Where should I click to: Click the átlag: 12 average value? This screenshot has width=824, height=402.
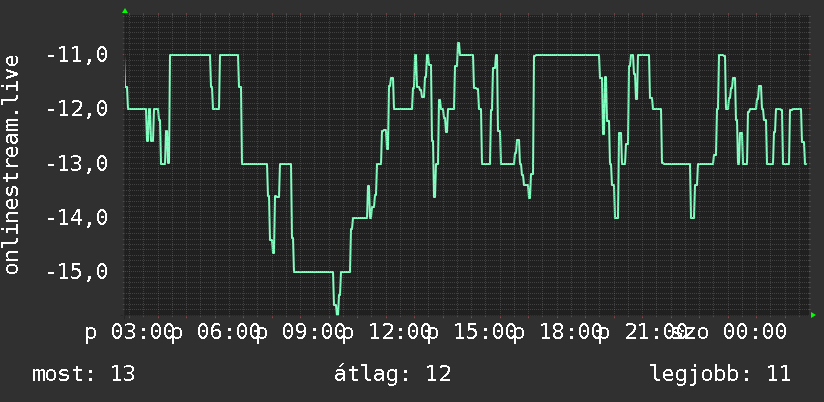(x=393, y=374)
